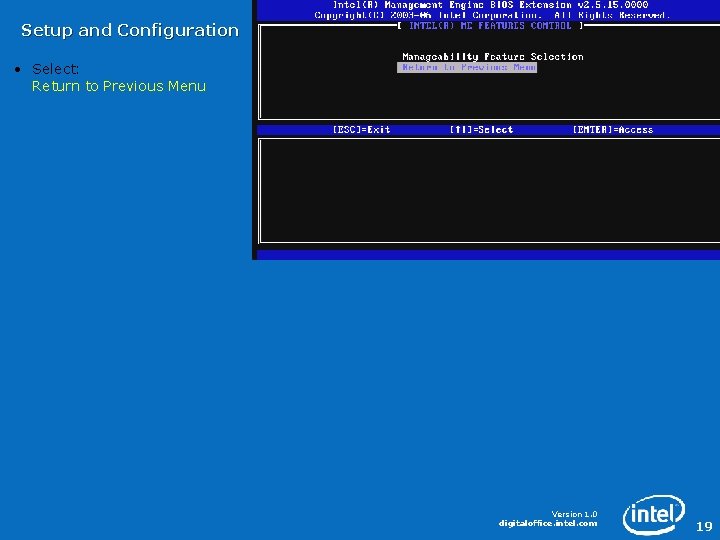Viewport: 720px width, 540px height.
Task: Click the Intel Corporation copyright line
Action: pos(492,15)
